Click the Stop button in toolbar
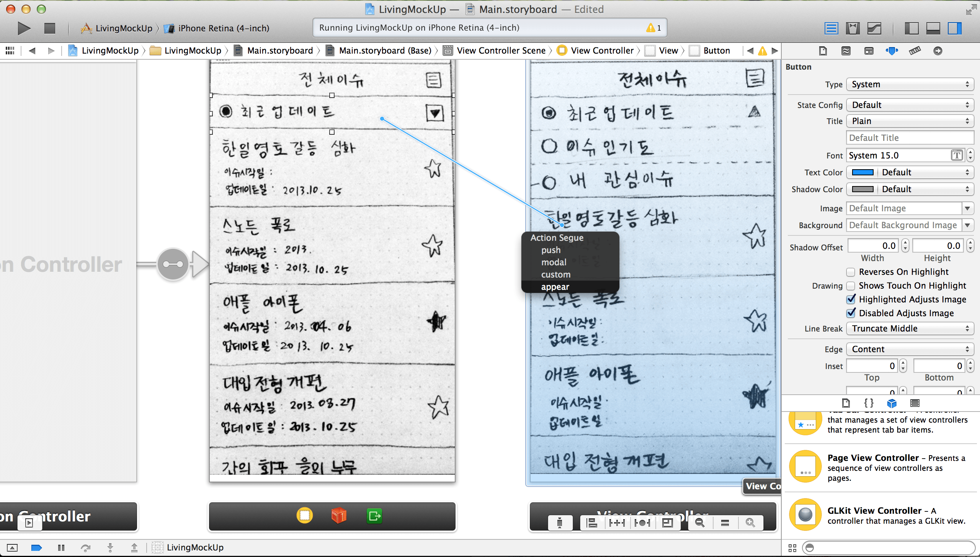Screen dimensions: 980x557 (x=50, y=28)
